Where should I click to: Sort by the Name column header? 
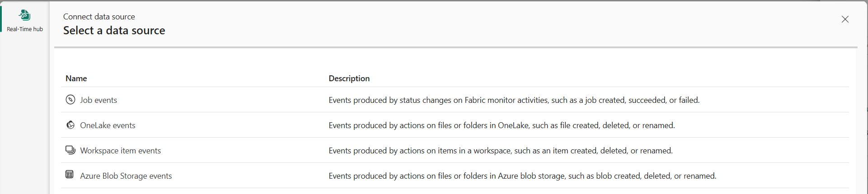point(76,79)
